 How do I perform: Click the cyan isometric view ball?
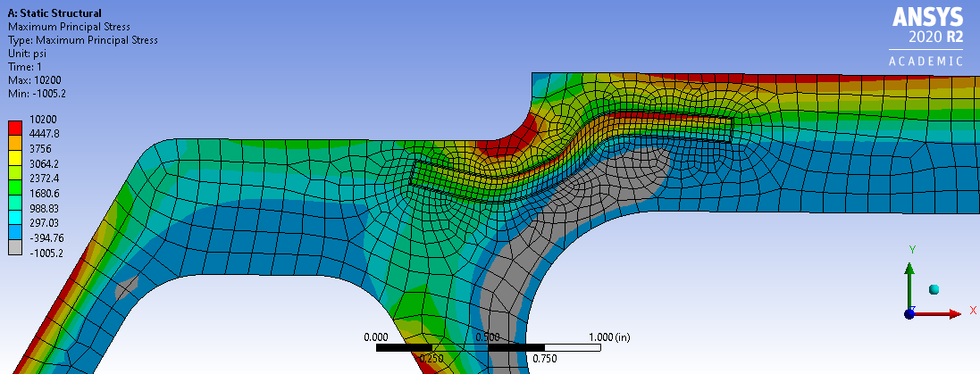point(934,289)
